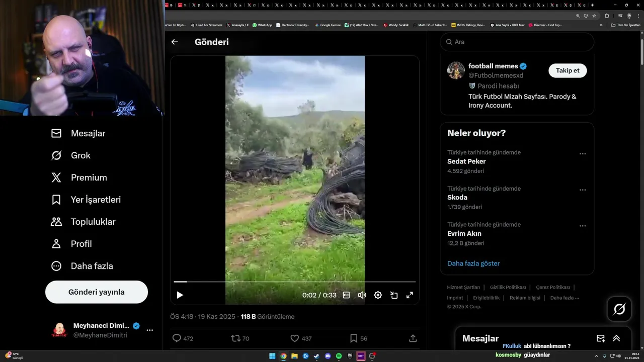644x362 pixels.
Task: Open Tüm Yer İşaretleri folder
Action: (625, 25)
